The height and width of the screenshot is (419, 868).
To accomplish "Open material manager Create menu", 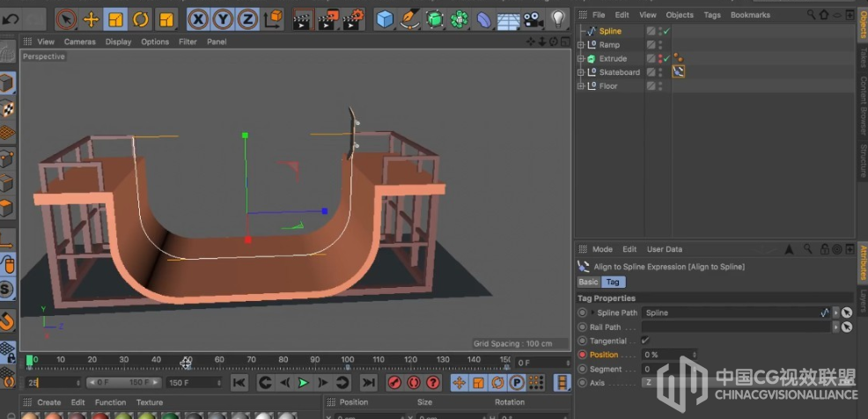I will point(49,402).
